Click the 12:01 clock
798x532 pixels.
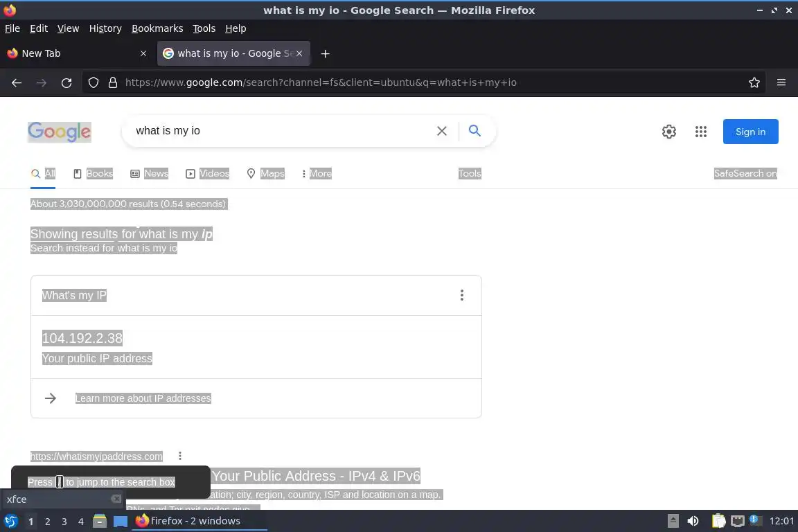click(x=781, y=521)
